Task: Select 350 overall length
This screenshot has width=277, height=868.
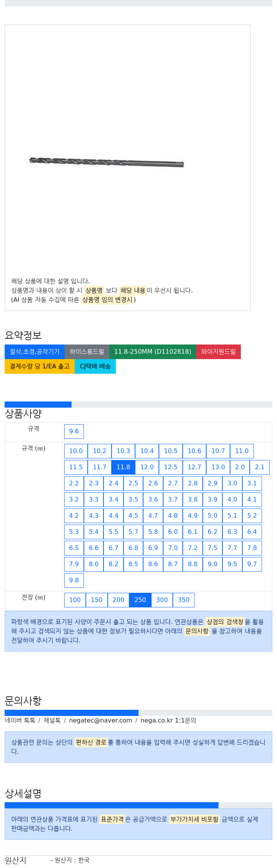Action: pyautogui.click(x=184, y=600)
